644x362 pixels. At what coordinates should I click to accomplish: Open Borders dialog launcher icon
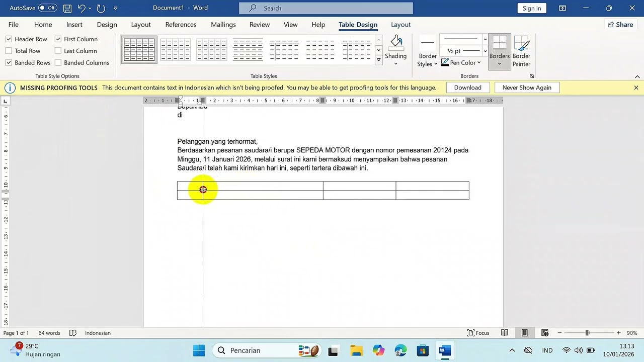[532, 76]
